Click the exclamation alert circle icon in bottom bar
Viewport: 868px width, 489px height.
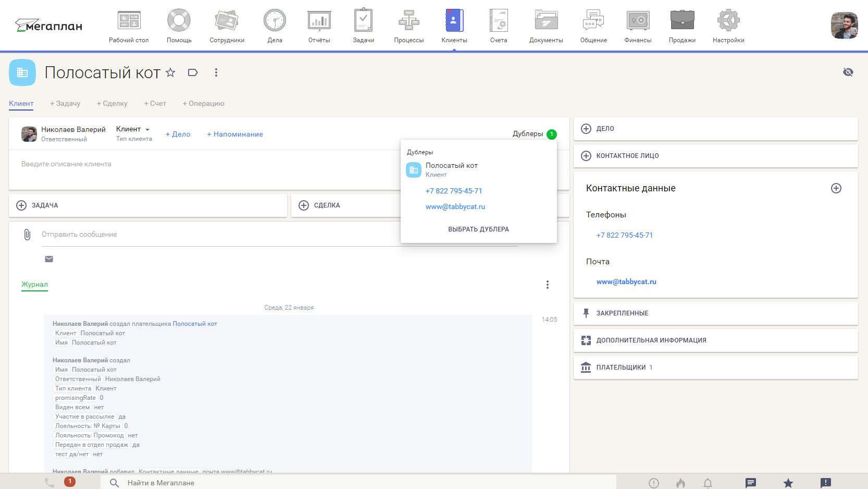pyautogui.click(x=654, y=483)
